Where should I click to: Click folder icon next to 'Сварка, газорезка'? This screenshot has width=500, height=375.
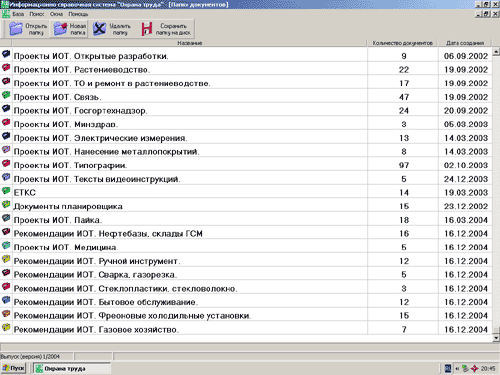pyautogui.click(x=6, y=273)
